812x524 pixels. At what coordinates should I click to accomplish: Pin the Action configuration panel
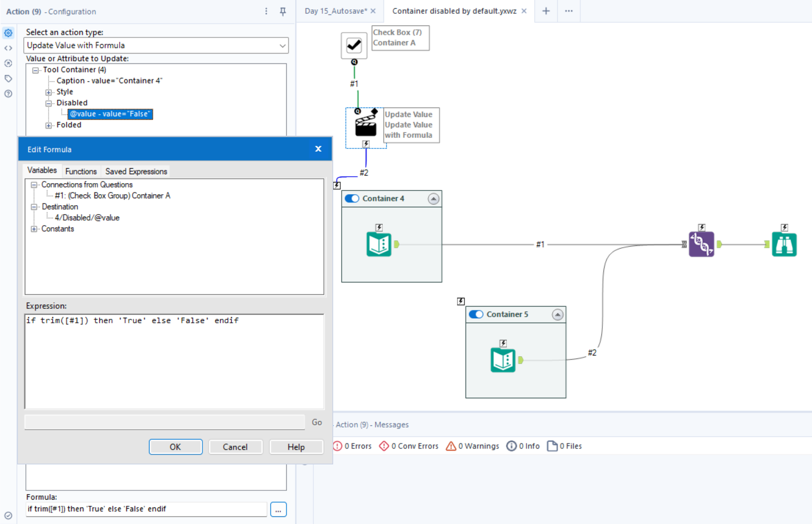coord(283,11)
